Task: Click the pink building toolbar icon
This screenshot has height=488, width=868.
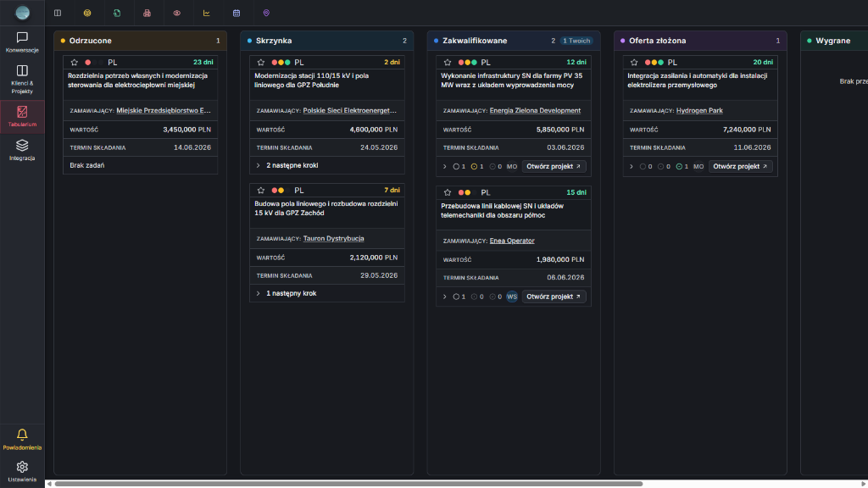Action: (x=147, y=13)
